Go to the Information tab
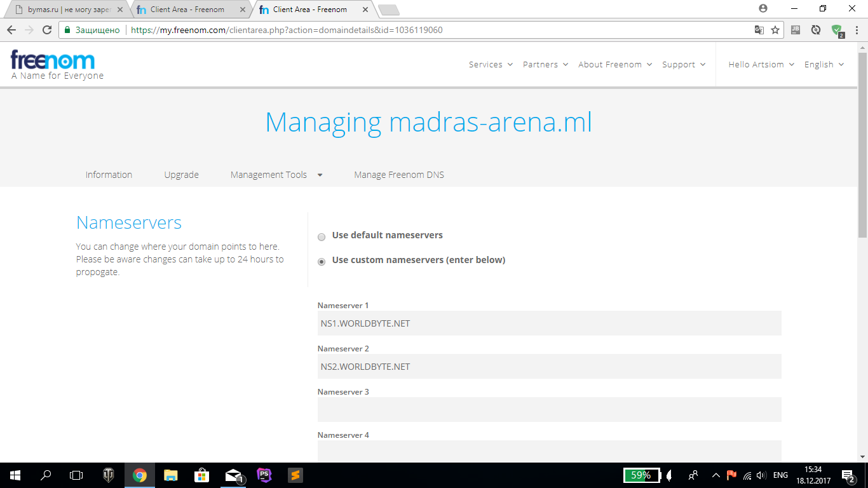 click(x=109, y=175)
